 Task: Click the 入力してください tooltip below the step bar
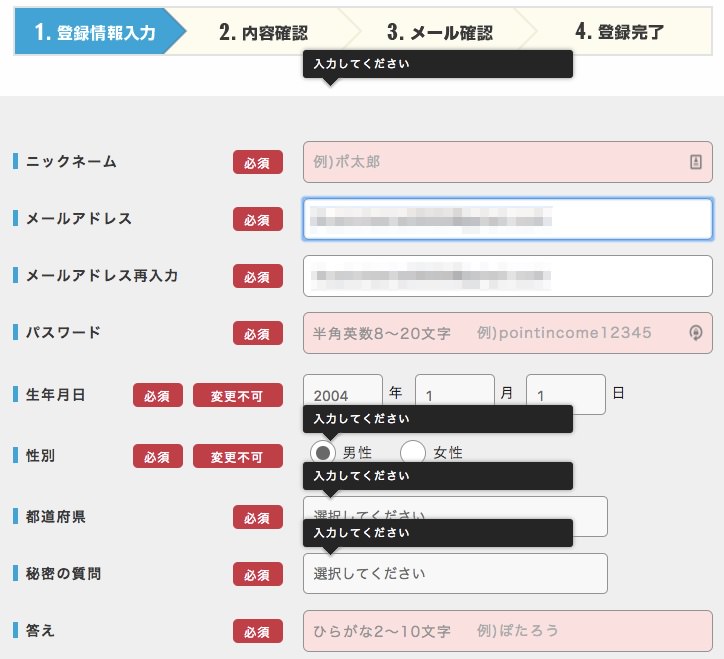pyautogui.click(x=438, y=64)
